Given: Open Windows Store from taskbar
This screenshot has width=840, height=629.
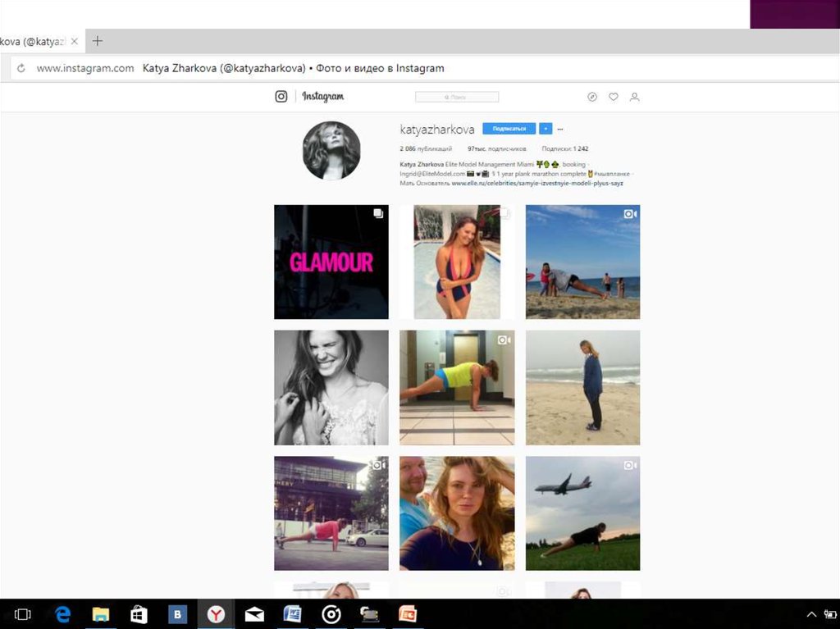Looking at the screenshot, I should click(139, 614).
